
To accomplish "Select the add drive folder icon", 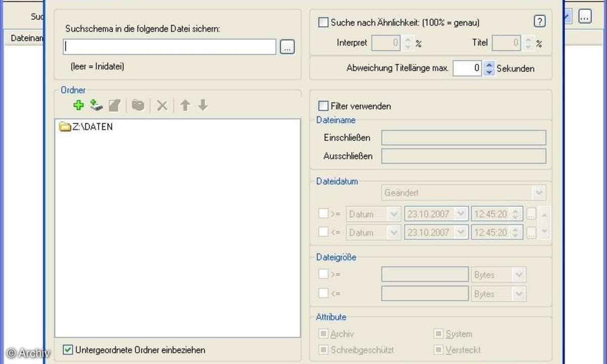I will 96,105.
